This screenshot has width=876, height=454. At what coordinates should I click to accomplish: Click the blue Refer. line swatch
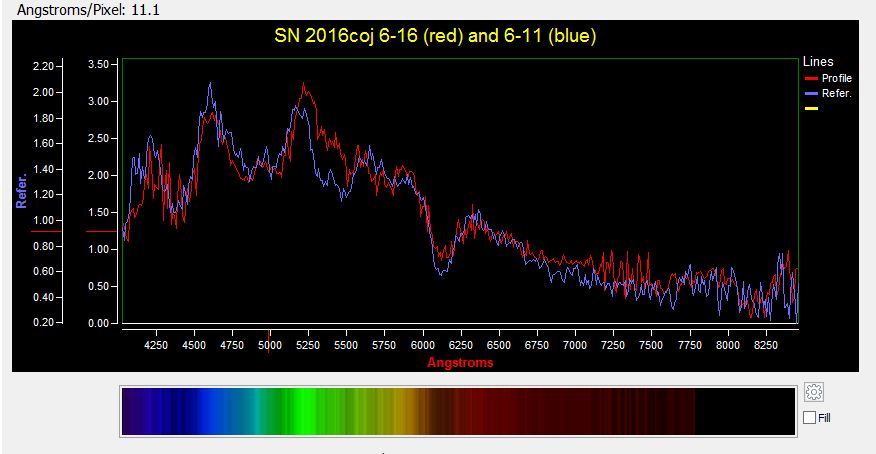pyautogui.click(x=811, y=94)
